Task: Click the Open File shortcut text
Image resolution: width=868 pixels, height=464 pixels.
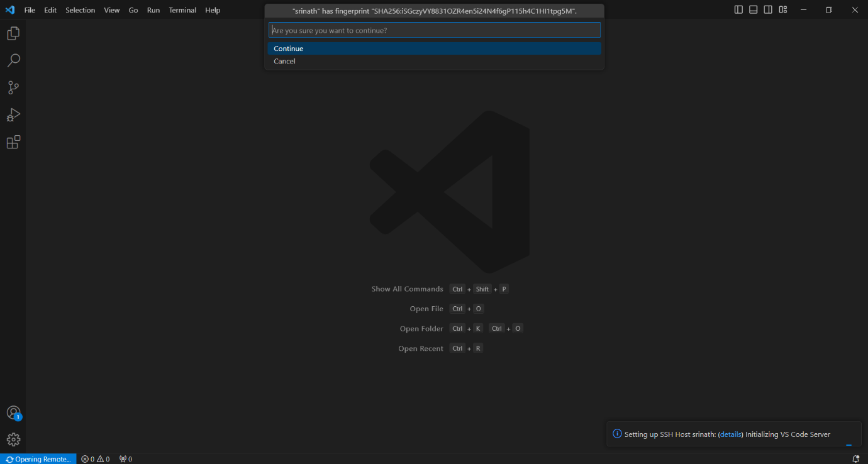Action: [426, 309]
